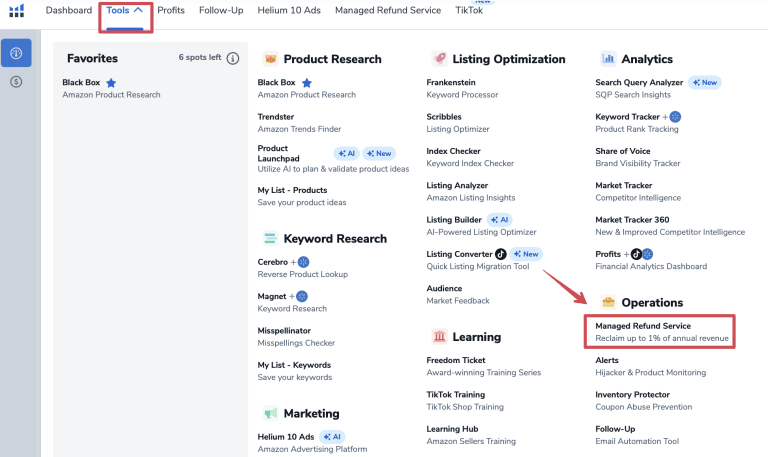Click the AI badge next to Helium 10 Ads
Viewport: 768px width, 457px height.
(x=332, y=436)
